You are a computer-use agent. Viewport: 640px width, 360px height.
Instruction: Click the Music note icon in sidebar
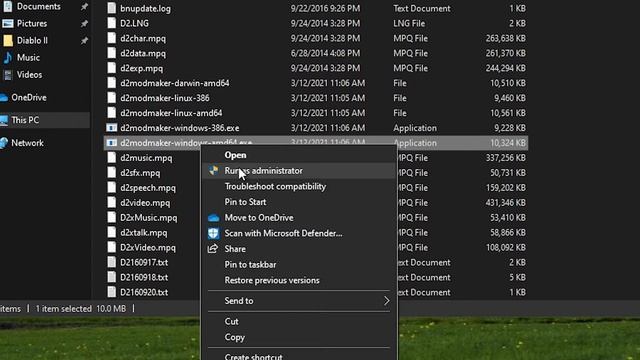[8, 58]
